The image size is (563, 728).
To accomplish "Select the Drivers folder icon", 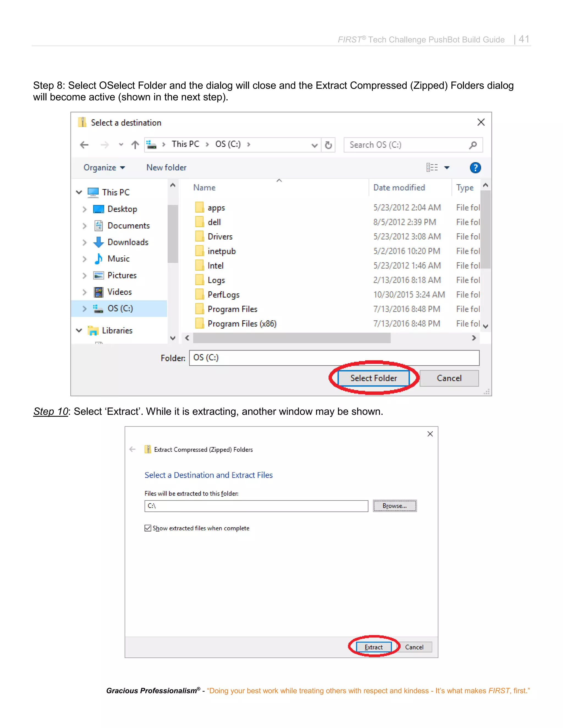I will 200,236.
